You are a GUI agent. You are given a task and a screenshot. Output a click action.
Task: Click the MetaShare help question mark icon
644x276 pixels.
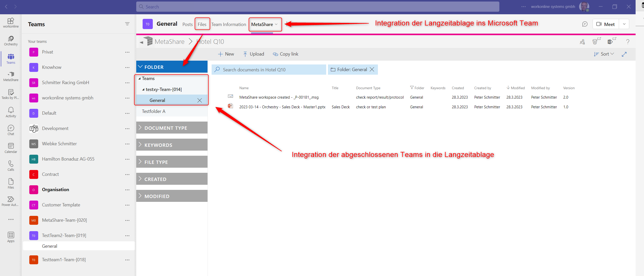coord(628,42)
